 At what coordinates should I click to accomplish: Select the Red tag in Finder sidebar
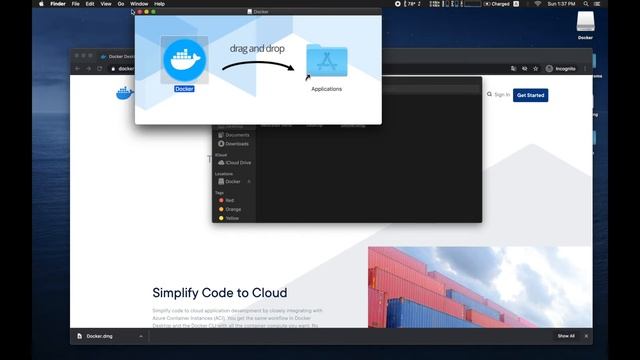click(x=227, y=200)
